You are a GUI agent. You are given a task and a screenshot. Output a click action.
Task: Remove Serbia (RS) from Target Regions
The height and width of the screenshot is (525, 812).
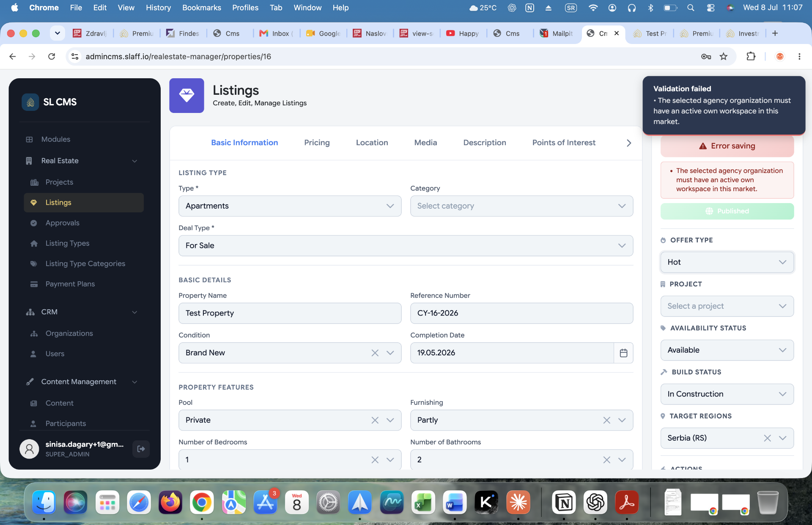tap(767, 438)
